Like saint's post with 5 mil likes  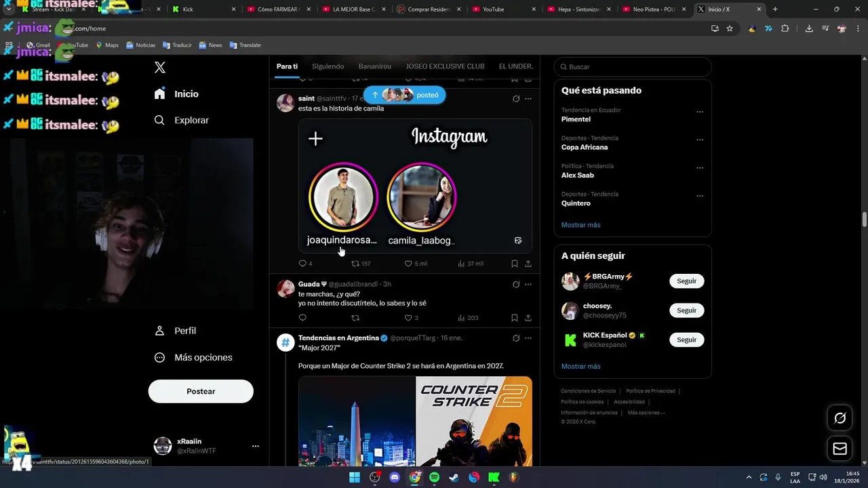(416, 264)
